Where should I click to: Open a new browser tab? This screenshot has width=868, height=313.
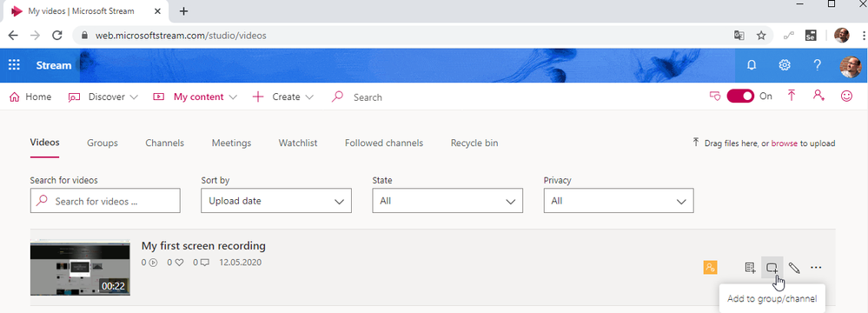184,11
